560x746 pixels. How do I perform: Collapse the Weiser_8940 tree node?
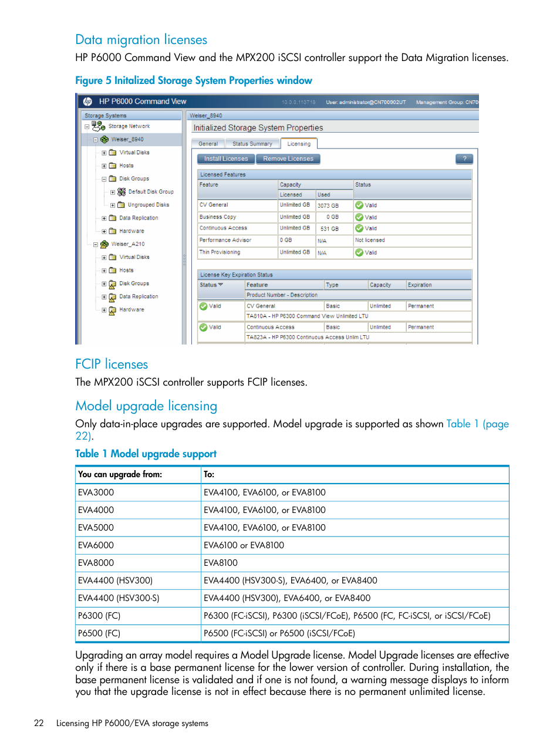(96, 140)
